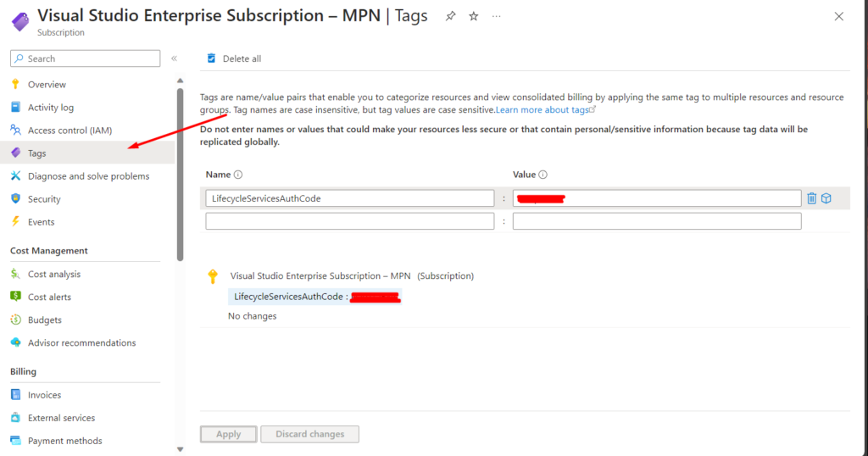Click the Payment methods card icon
Image resolution: width=868 pixels, height=456 pixels.
(x=15, y=441)
